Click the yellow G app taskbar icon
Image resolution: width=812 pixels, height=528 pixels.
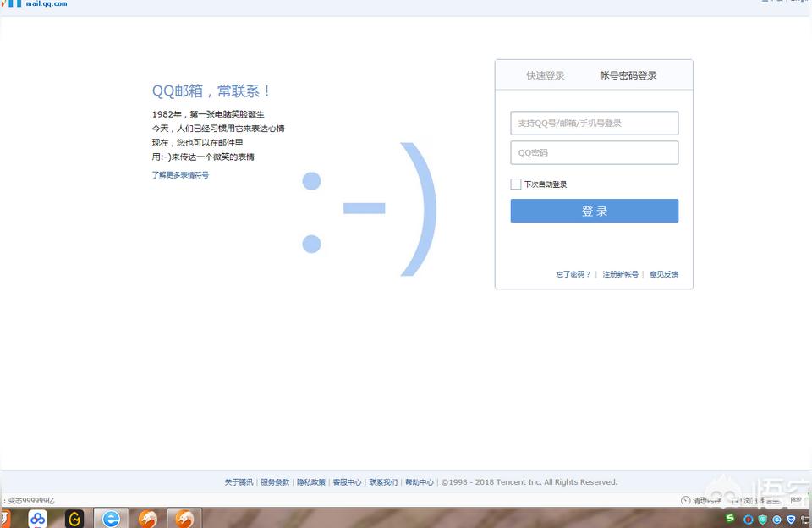pyautogui.click(x=74, y=518)
